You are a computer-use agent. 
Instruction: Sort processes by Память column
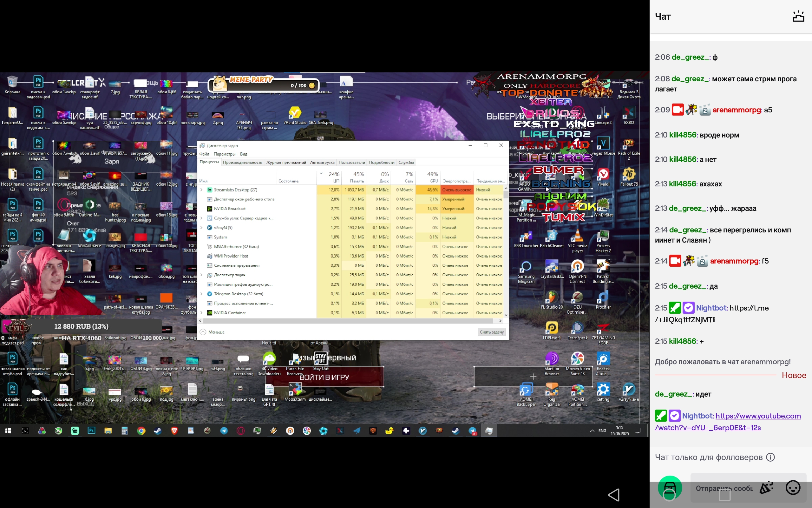tap(354, 177)
